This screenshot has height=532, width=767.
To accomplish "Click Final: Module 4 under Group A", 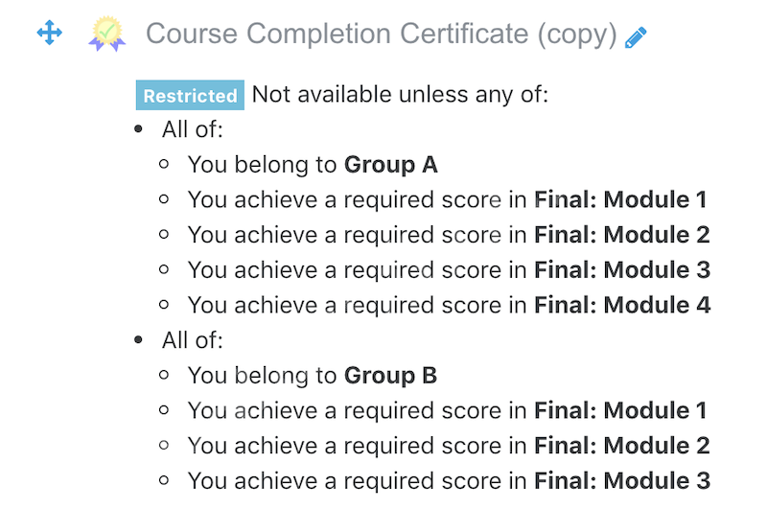I will [x=622, y=305].
